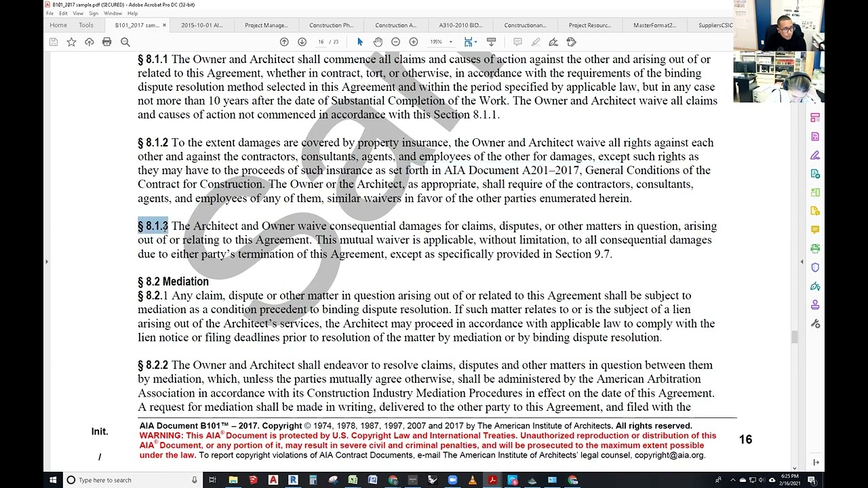Open Scan & OCR printer tool in right pane

pyautogui.click(x=815, y=249)
